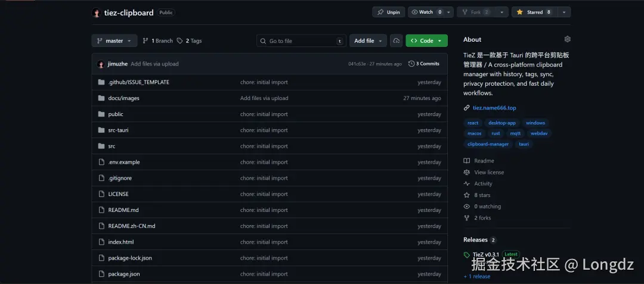This screenshot has width=644, height=284.
Task: Open the green Code dropdown
Action: tap(426, 40)
